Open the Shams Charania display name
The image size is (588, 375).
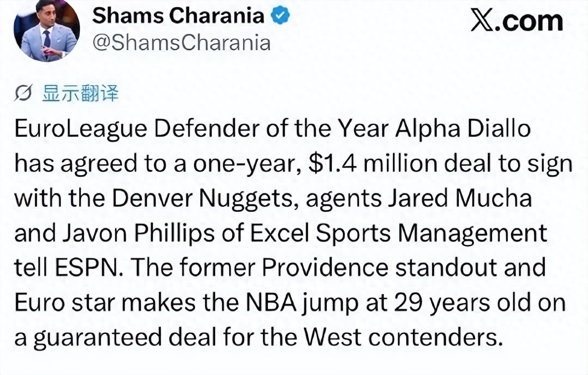click(178, 16)
